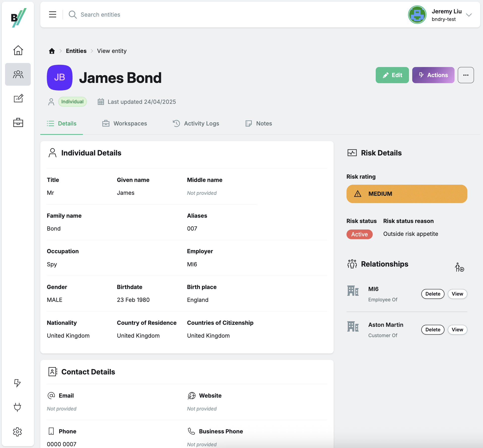Click the green Edit button

(392, 75)
